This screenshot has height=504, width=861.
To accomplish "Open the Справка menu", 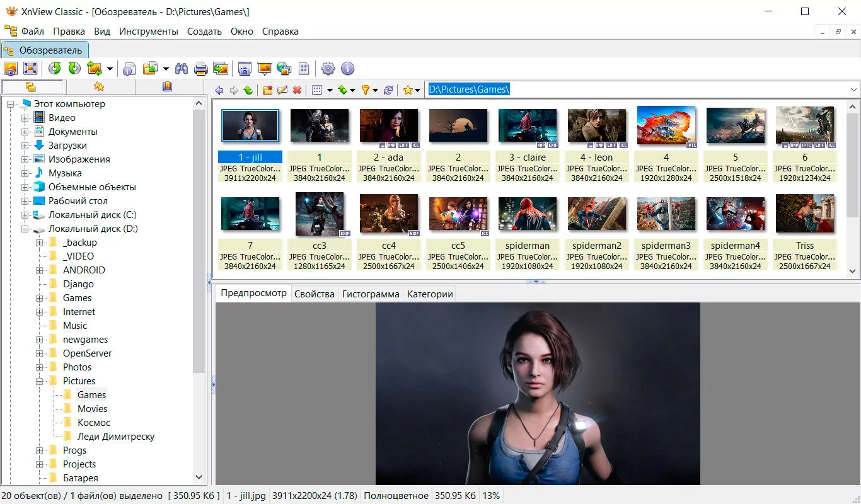I will click(x=280, y=31).
